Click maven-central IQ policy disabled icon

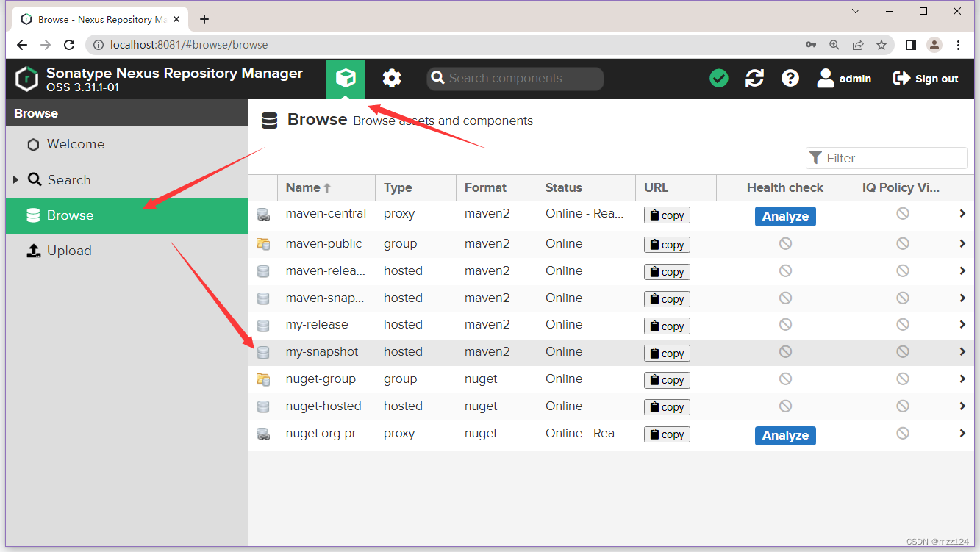(x=903, y=214)
